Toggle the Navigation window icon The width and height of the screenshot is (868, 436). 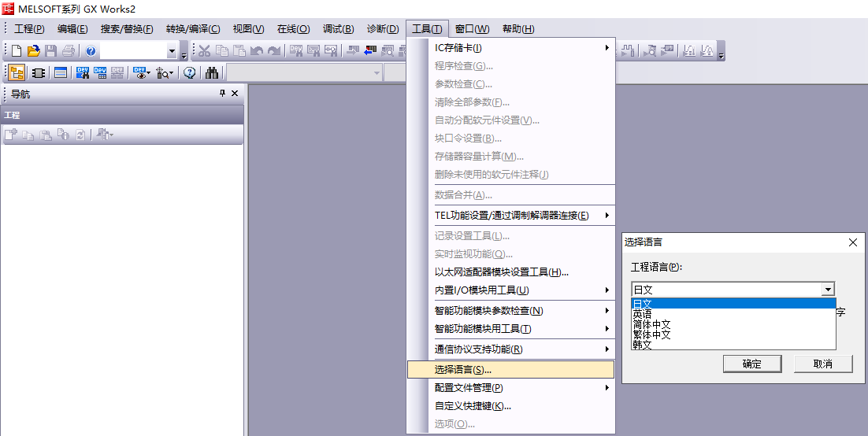(17, 73)
